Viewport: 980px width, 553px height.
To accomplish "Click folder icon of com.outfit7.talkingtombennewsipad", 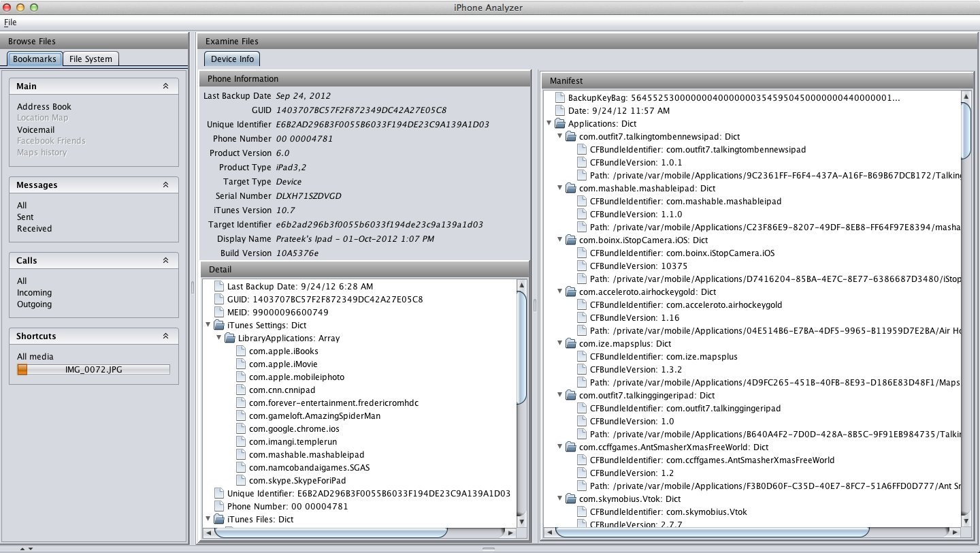I will pos(571,137).
